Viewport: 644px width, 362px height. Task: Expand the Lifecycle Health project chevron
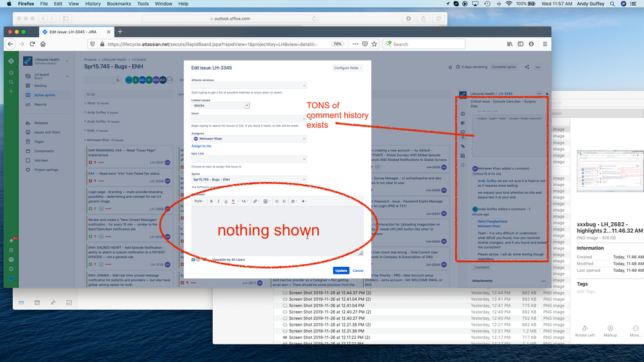coord(67,61)
